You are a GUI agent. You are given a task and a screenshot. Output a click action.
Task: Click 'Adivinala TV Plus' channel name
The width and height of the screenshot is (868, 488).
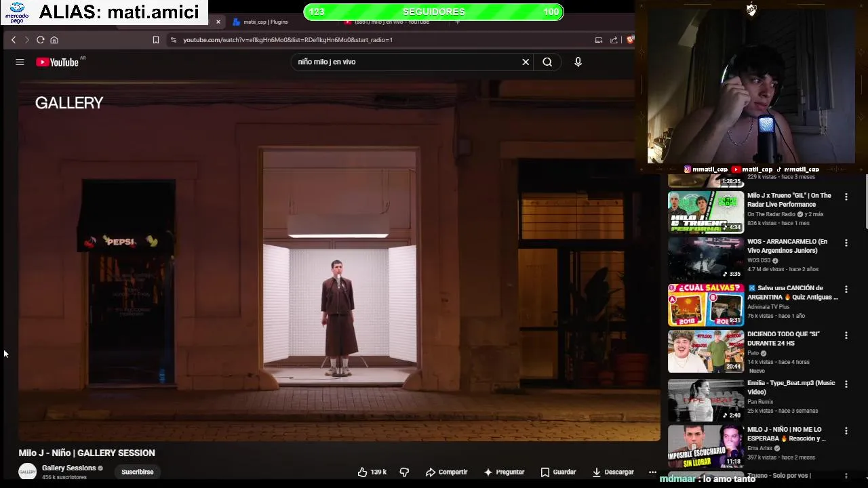tap(768, 307)
